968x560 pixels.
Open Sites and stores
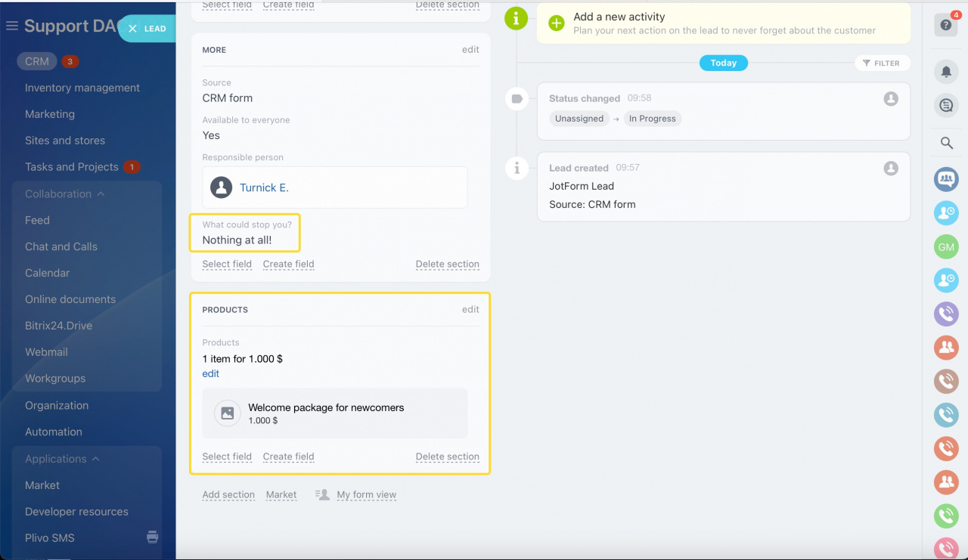click(x=65, y=141)
